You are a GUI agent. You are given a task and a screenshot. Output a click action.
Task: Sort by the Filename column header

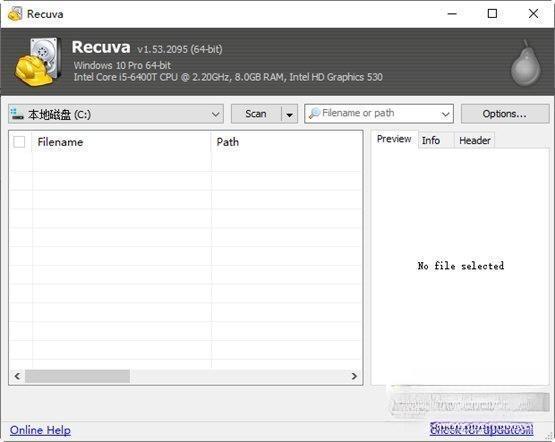[x=121, y=142]
